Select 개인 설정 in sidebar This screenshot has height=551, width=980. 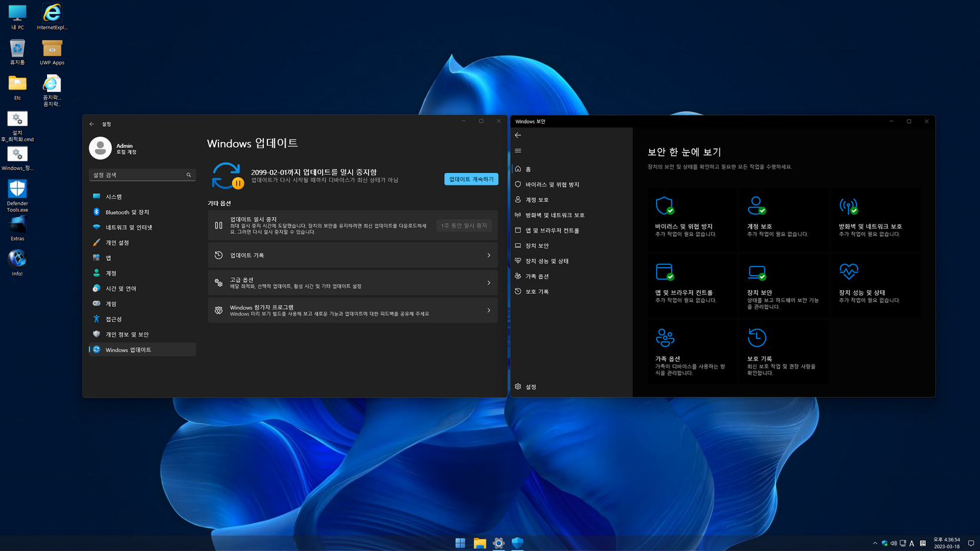(x=142, y=243)
